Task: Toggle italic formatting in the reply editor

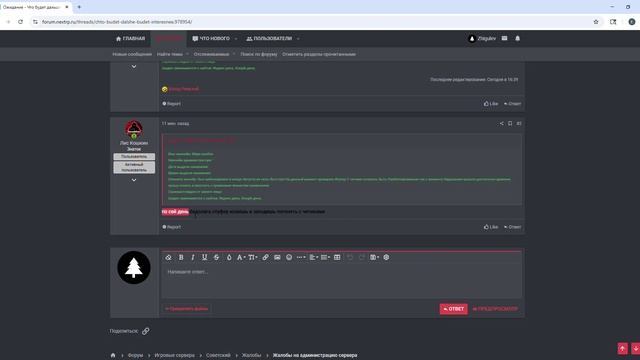Action: (193, 258)
